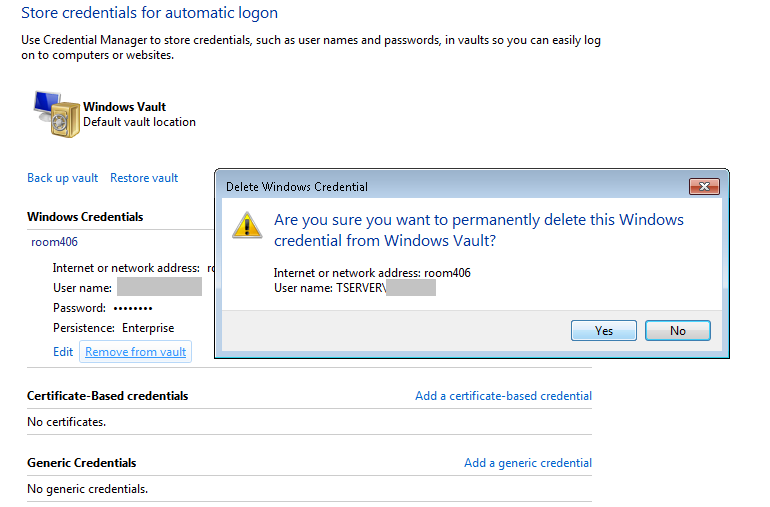Edit the room406 credential
This screenshot has height=507, width=770.
63,352
